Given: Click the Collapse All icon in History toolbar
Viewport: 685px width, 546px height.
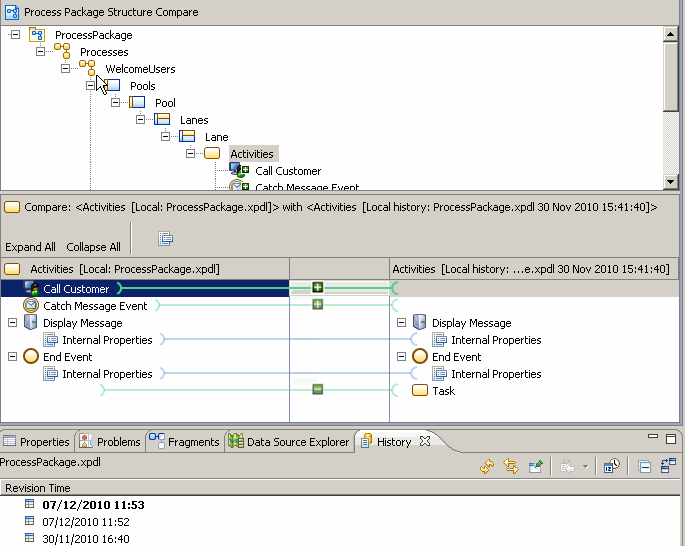Looking at the screenshot, I should [644, 467].
